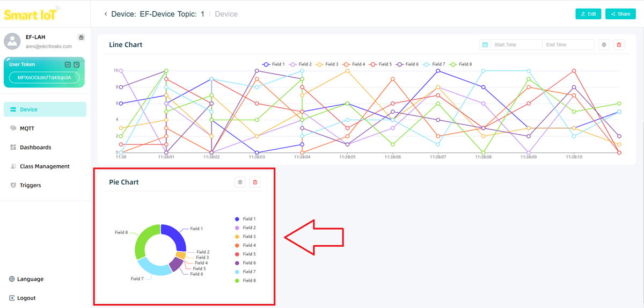The width and height of the screenshot is (644, 308).
Task: Open Pie Chart settings gear
Action: (240, 182)
